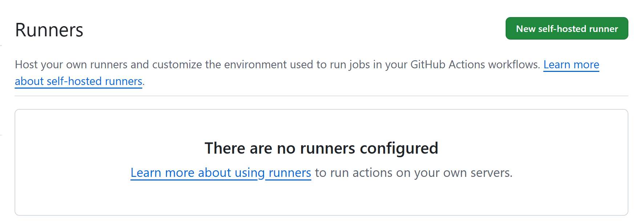644x223 pixels.
Task: Open the 'Learn more' link after workflows
Action: (571, 65)
